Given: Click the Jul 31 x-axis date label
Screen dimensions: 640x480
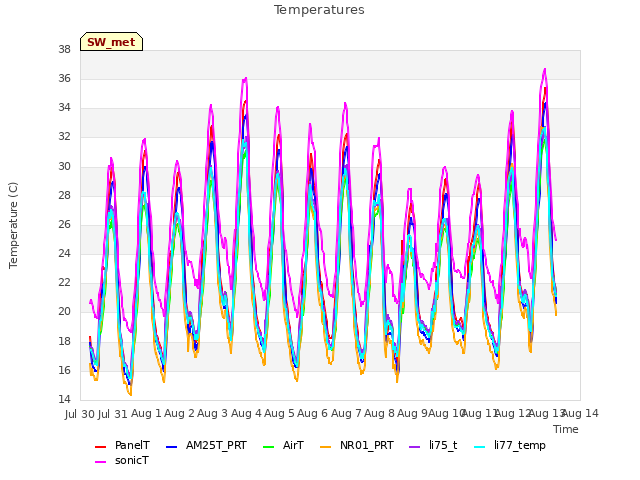Looking at the screenshot, I should [x=113, y=414].
